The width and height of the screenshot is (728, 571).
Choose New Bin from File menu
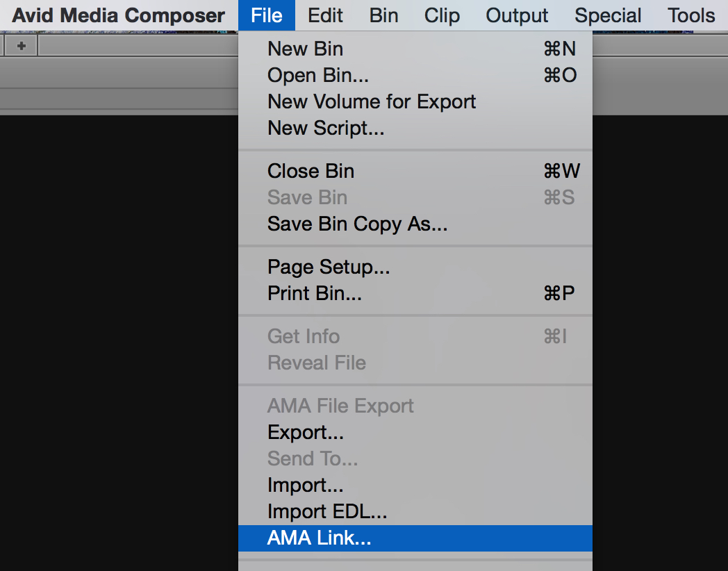coord(415,49)
